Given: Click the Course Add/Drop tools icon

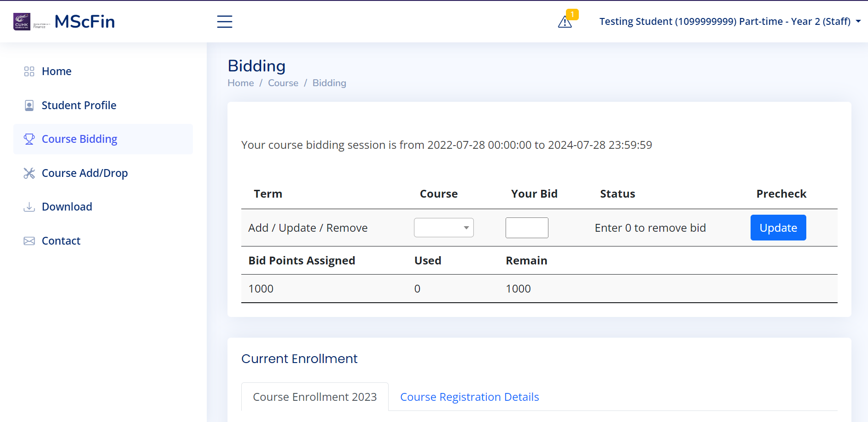Looking at the screenshot, I should [29, 173].
